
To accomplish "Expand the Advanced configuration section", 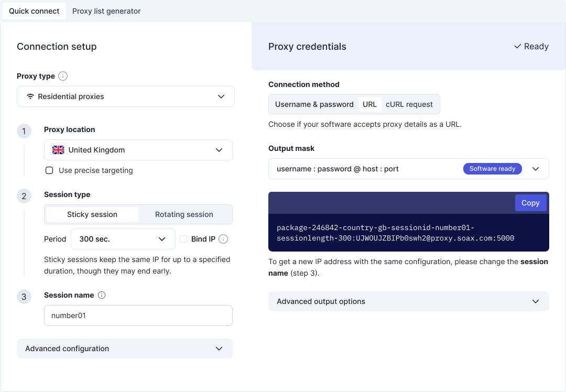I will click(124, 349).
